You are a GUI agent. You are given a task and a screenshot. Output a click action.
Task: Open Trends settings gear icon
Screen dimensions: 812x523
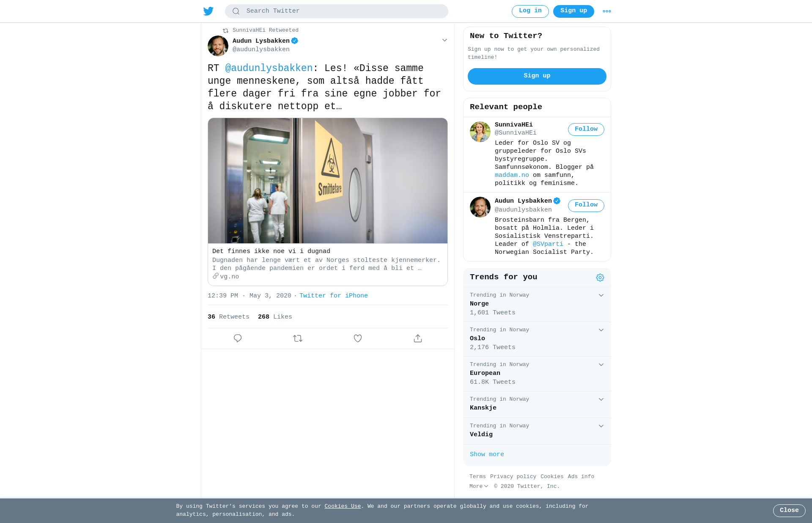[x=600, y=278]
